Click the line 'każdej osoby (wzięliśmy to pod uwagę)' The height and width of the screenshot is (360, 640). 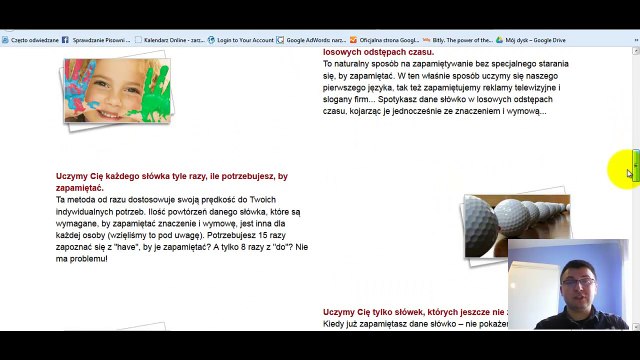(171, 236)
